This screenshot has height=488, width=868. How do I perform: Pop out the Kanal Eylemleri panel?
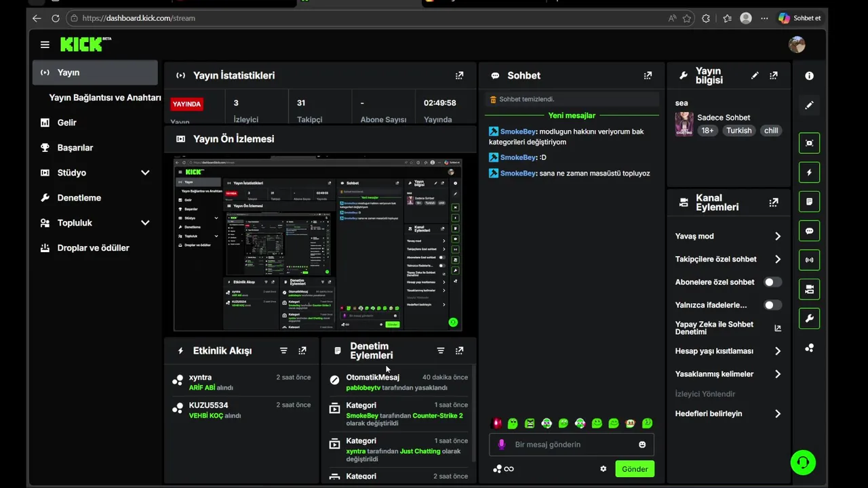(774, 203)
